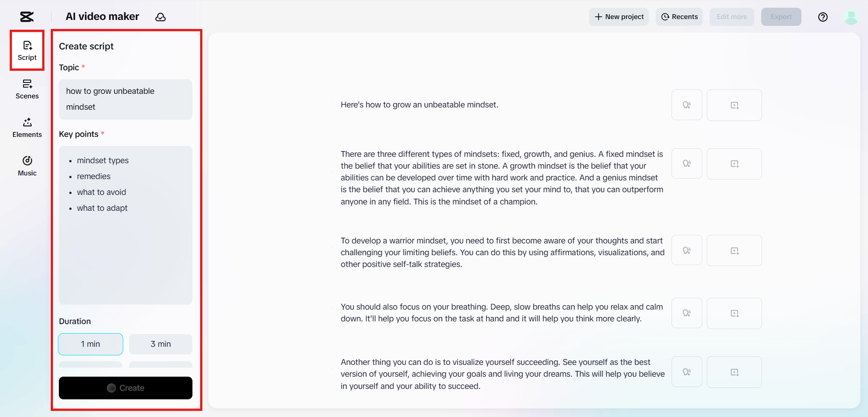Image resolution: width=868 pixels, height=417 pixels.
Task: Switch to the Script tab
Action: coord(27,51)
